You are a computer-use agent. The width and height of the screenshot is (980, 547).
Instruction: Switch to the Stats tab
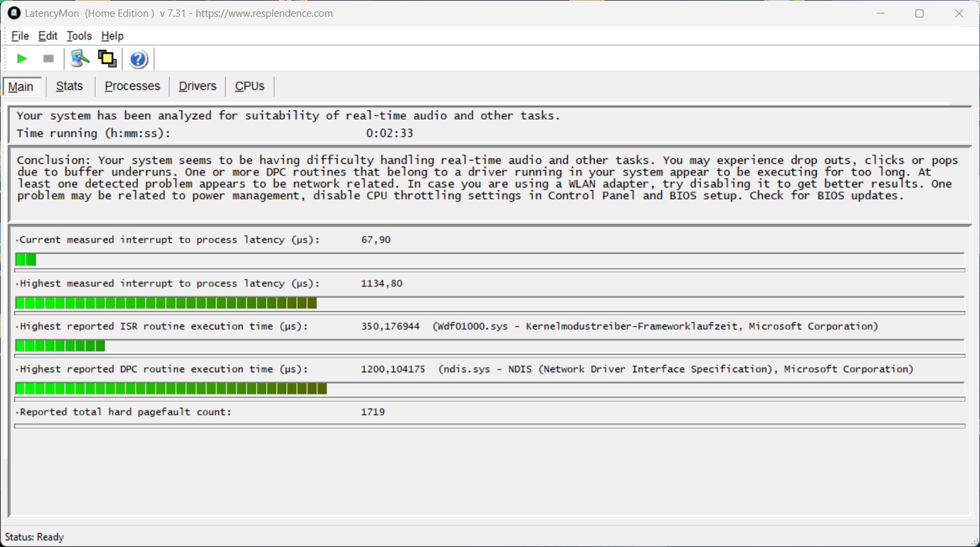[69, 86]
